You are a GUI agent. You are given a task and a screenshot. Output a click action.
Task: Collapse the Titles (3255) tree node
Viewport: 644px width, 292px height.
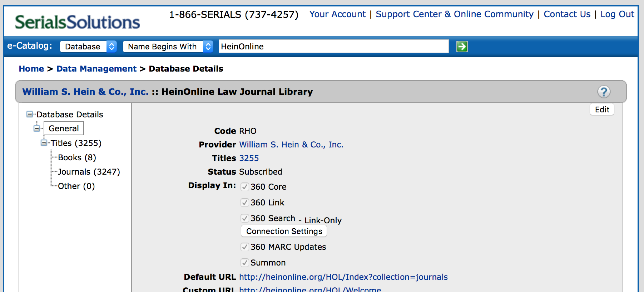(x=44, y=143)
